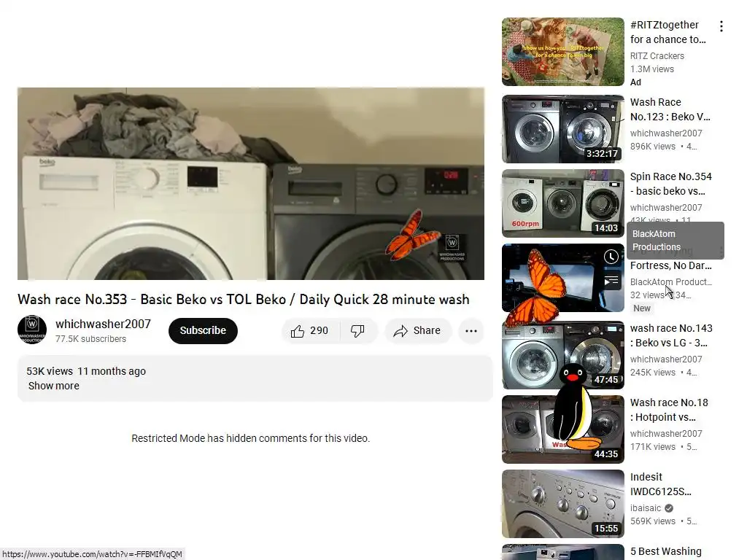
Task: Click the ibaisaic channel name
Action: point(646,508)
